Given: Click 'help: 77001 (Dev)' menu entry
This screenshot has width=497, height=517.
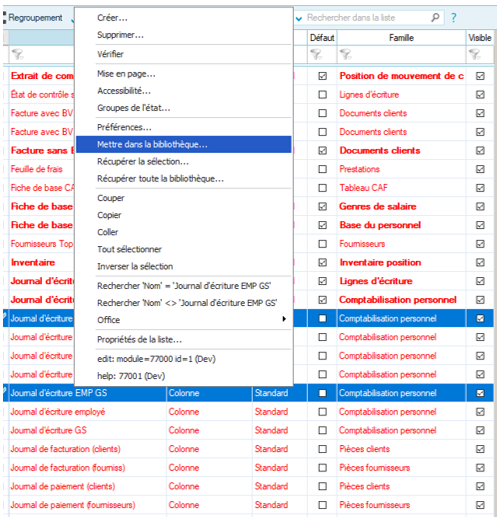Looking at the screenshot, I should point(184,376).
